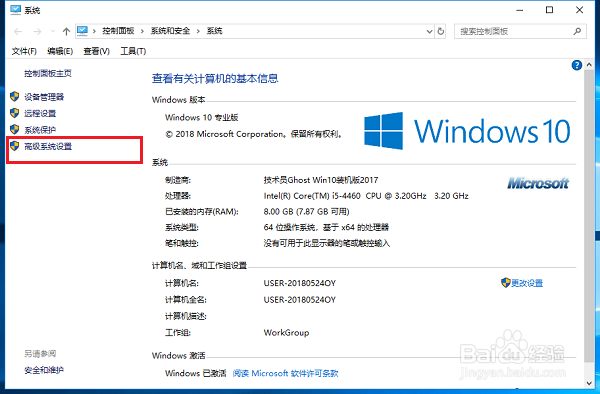Select WorkGroup text
This screenshot has height=394, width=600.
[286, 333]
